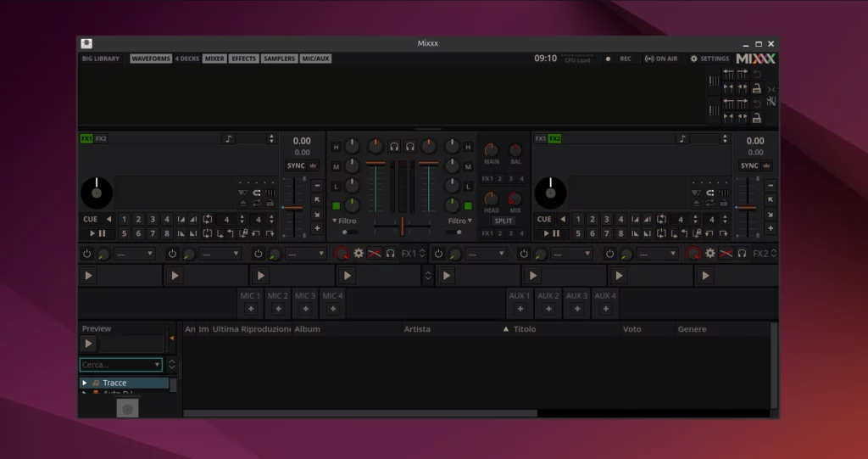
Task: Click the left deck play/pause button
Action: coord(97,233)
